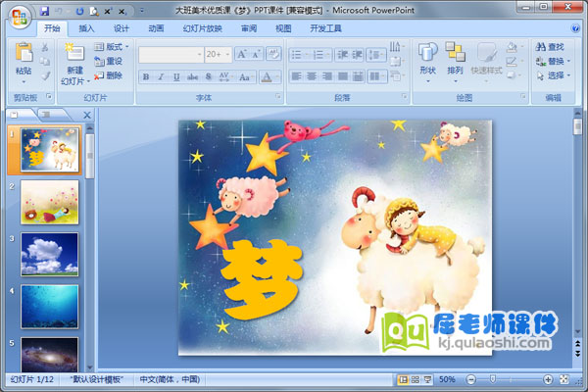Toggle text shadow (S) formatting
The image size is (588, 392).
pos(209,76)
